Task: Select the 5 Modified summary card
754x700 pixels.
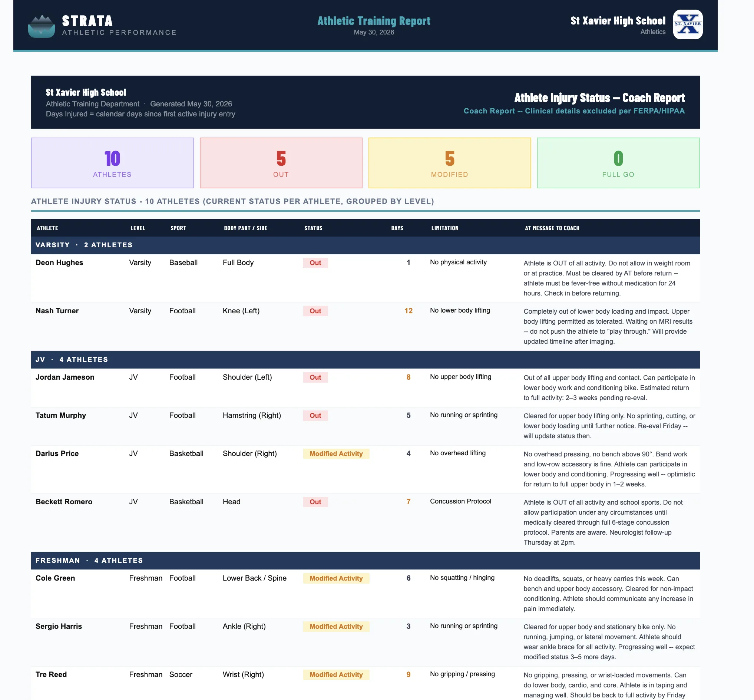Action: (450, 163)
